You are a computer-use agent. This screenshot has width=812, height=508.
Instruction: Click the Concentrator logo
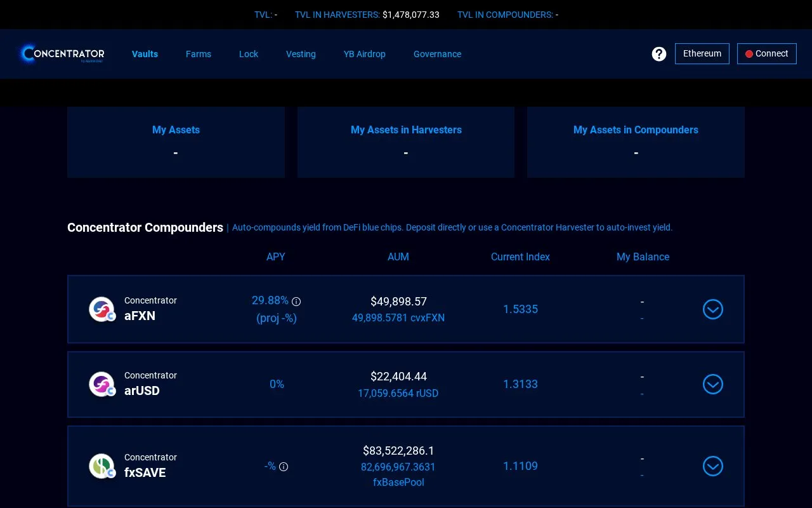[62, 54]
